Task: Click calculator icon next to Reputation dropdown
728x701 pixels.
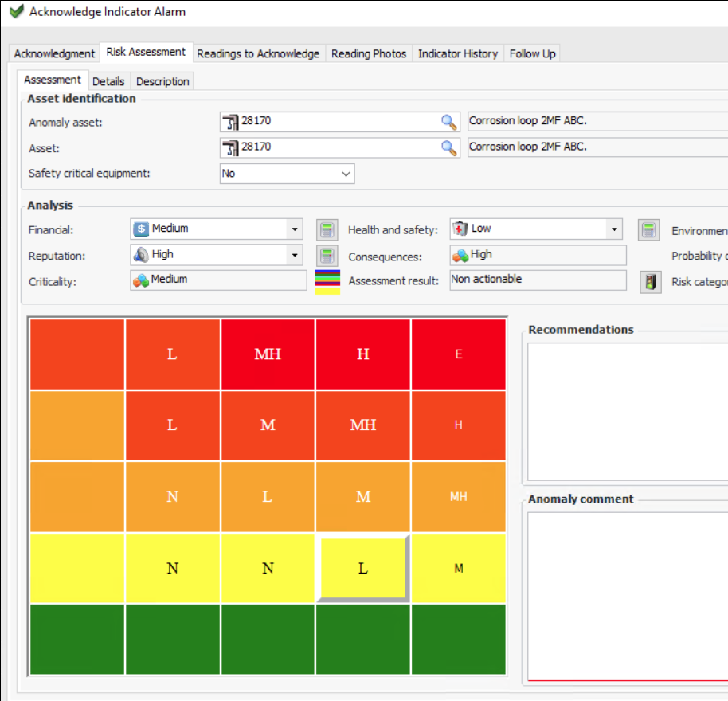Action: [x=327, y=256]
